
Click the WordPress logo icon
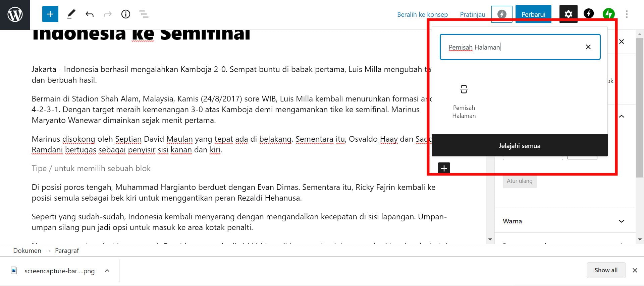[x=15, y=15]
